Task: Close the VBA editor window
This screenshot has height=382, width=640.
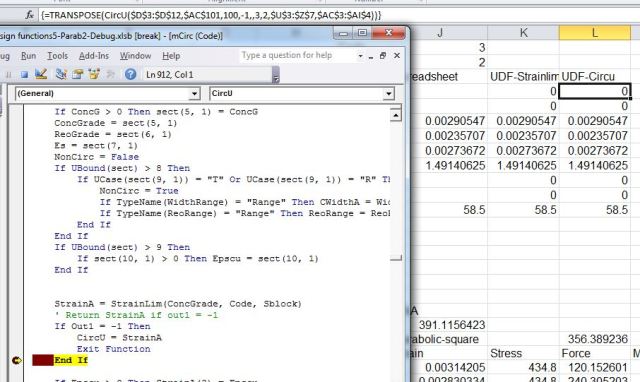Action: (x=388, y=33)
